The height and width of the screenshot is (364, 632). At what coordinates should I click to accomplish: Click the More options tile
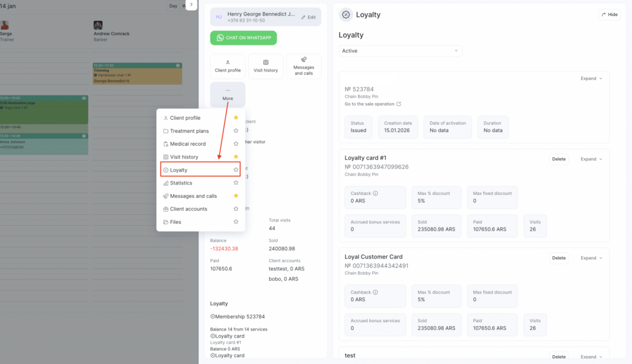[x=228, y=94]
